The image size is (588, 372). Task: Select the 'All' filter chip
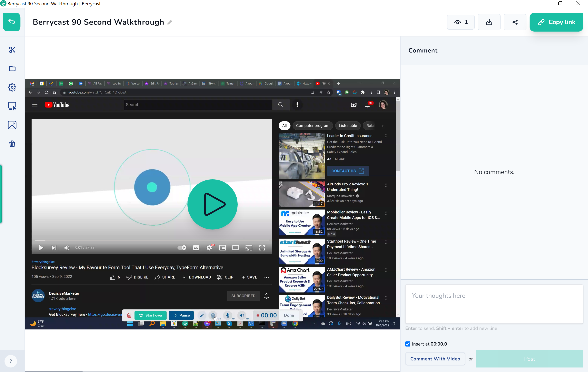pos(284,126)
